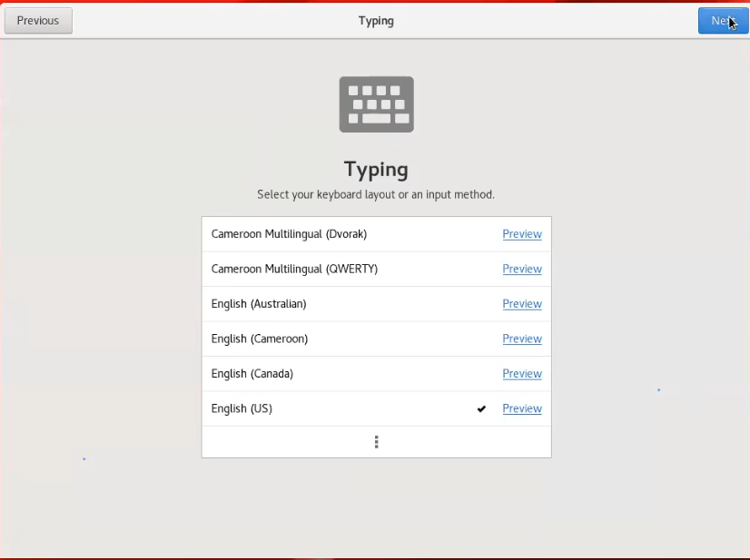Choose English (Australian) keyboard layout
The height and width of the screenshot is (560, 750).
point(377,304)
